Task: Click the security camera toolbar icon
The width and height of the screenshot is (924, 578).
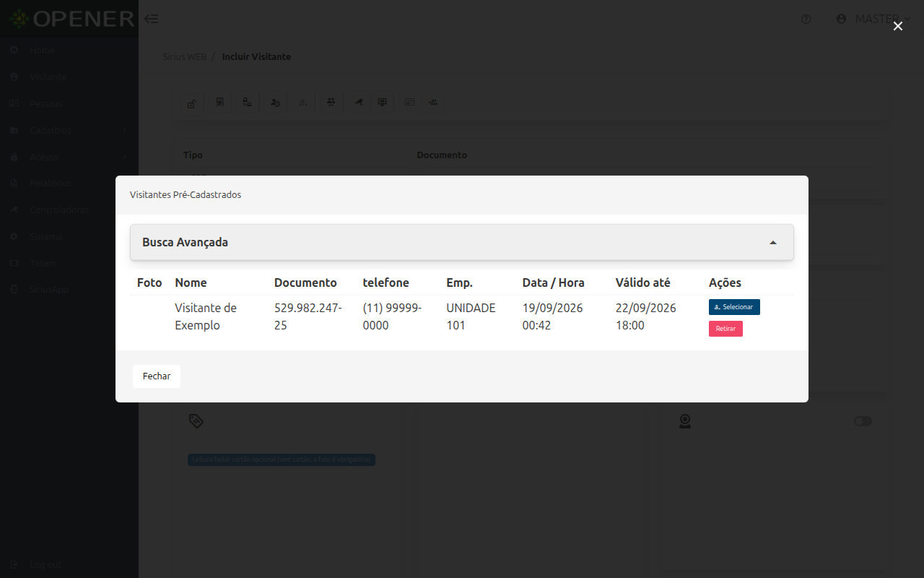Action: click(x=358, y=102)
